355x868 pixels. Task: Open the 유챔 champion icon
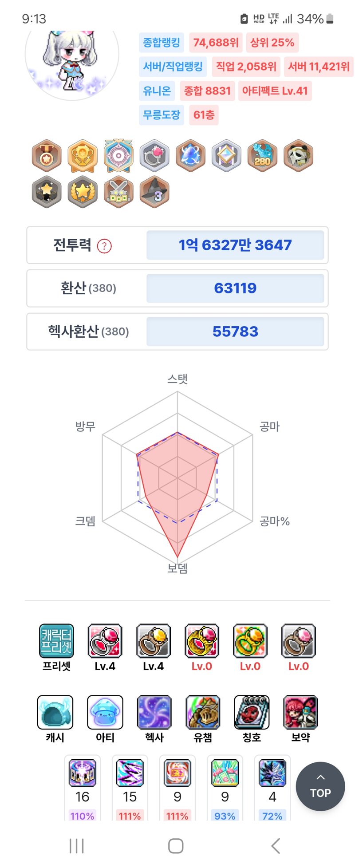point(203,712)
